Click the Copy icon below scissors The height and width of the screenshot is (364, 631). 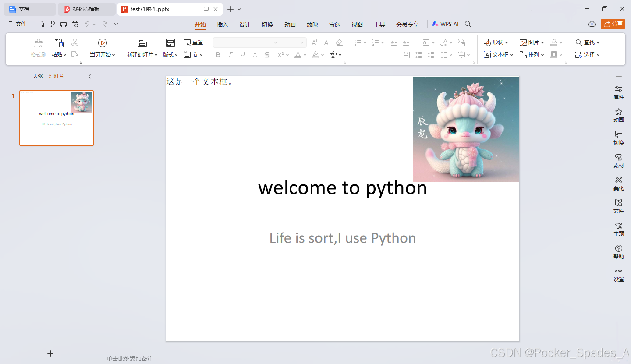point(75,55)
